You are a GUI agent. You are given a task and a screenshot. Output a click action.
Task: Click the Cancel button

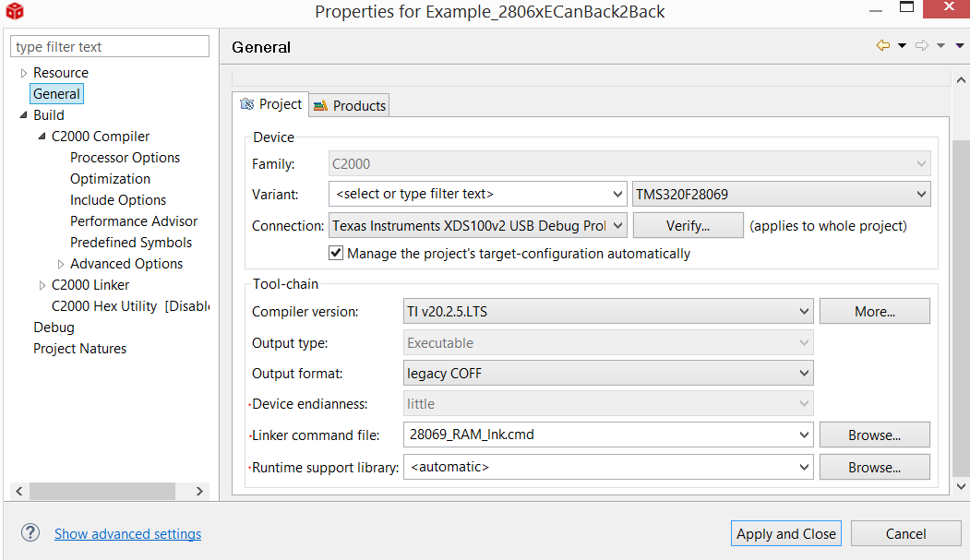click(905, 533)
